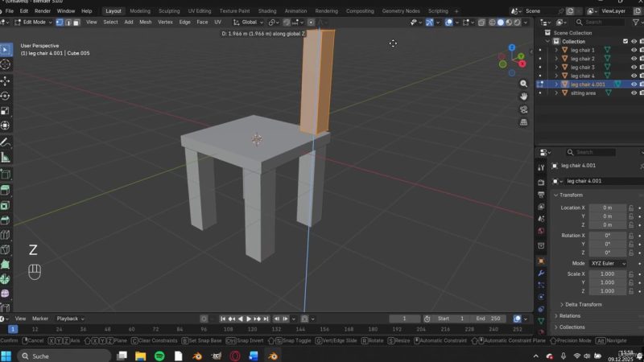Toggle the camera view icon
Viewport: 644px width, 362px height.
click(x=524, y=109)
